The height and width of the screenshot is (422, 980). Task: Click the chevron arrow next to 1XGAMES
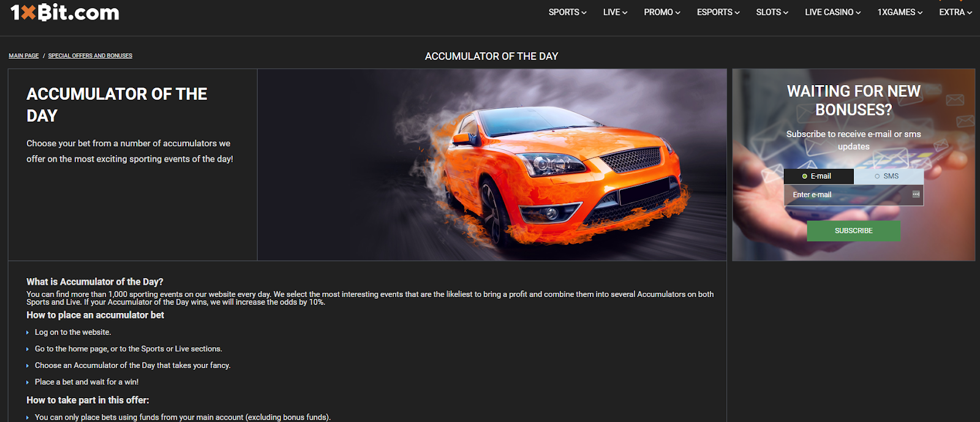point(920,13)
